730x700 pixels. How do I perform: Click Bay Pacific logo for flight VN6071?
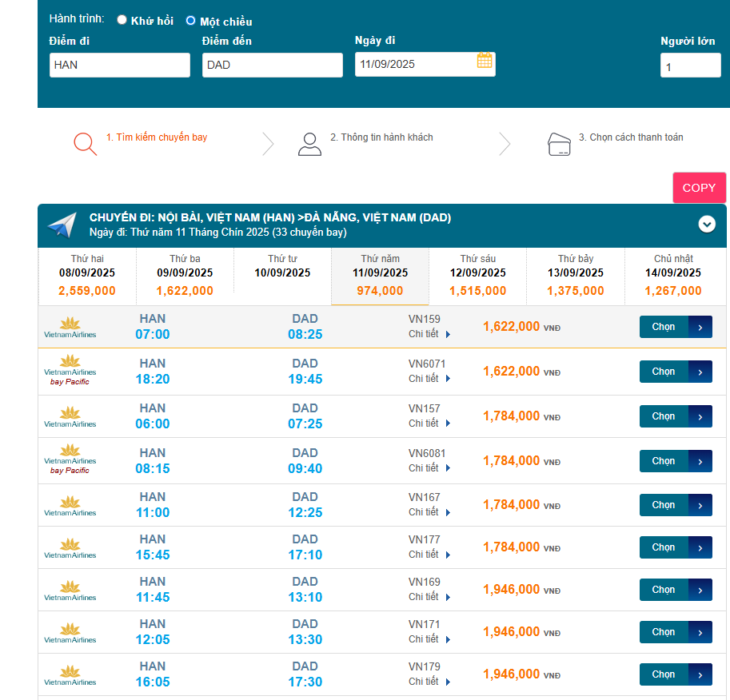coord(70,371)
